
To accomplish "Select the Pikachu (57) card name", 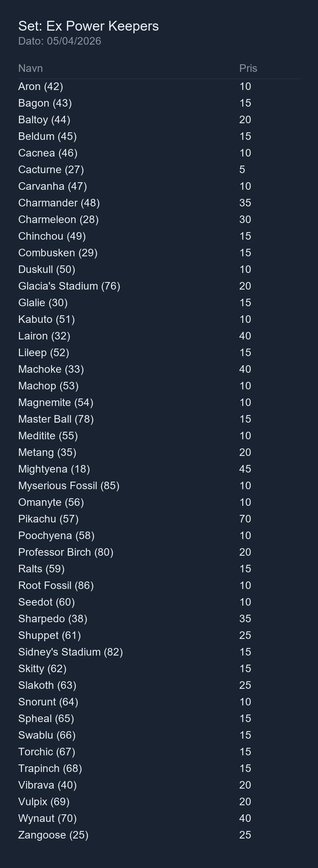I will (48, 519).
